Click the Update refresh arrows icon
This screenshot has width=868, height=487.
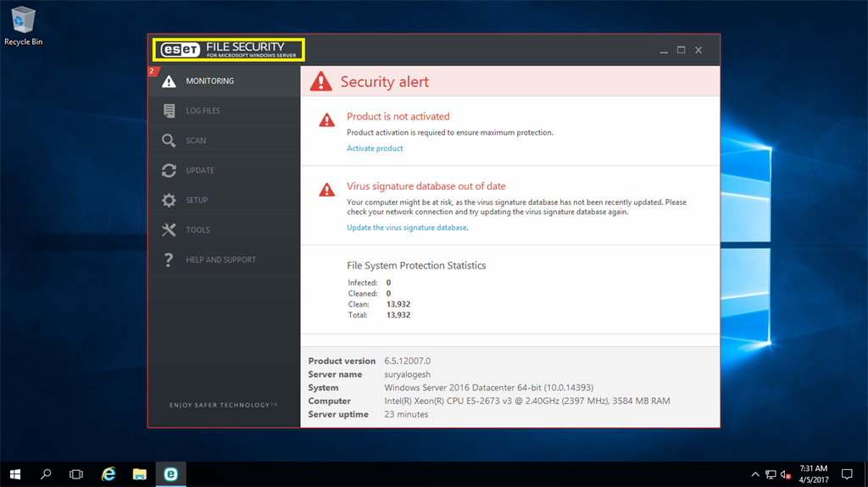pos(169,170)
